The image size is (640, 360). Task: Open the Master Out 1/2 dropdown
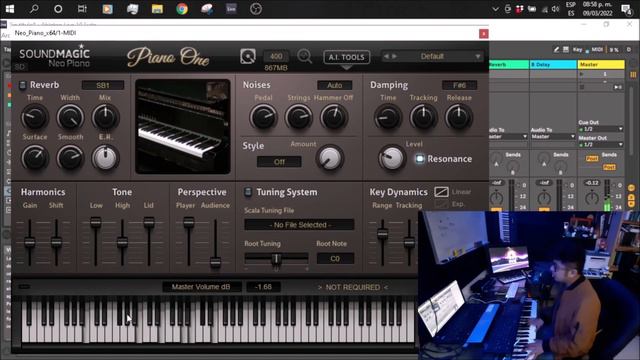coord(601,144)
